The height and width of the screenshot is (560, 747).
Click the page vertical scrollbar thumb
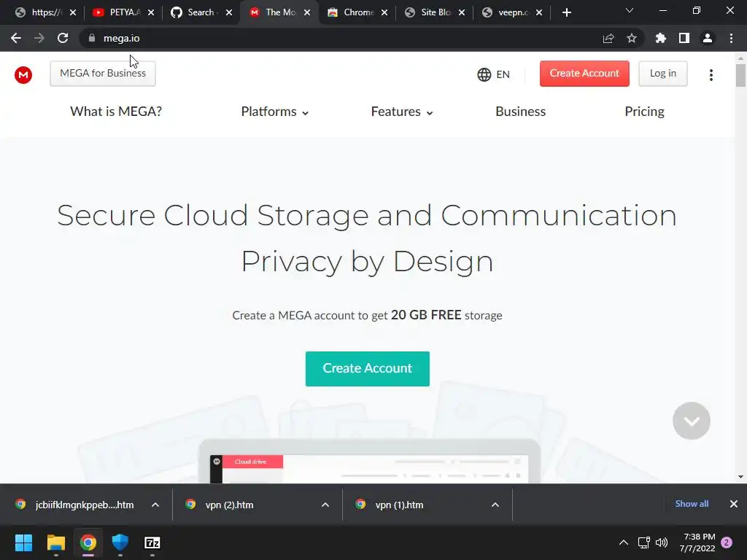click(740, 75)
